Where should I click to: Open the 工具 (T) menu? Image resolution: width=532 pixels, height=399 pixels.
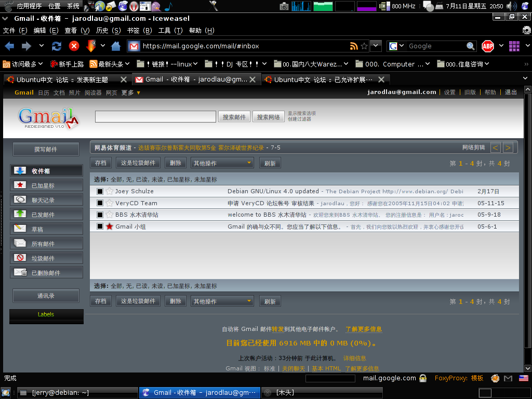(x=170, y=31)
